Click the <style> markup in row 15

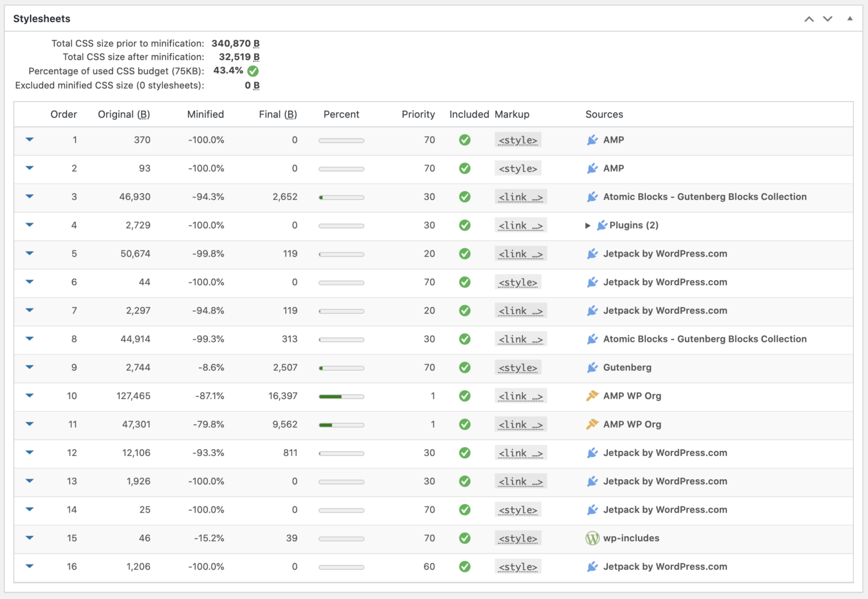[x=518, y=538]
